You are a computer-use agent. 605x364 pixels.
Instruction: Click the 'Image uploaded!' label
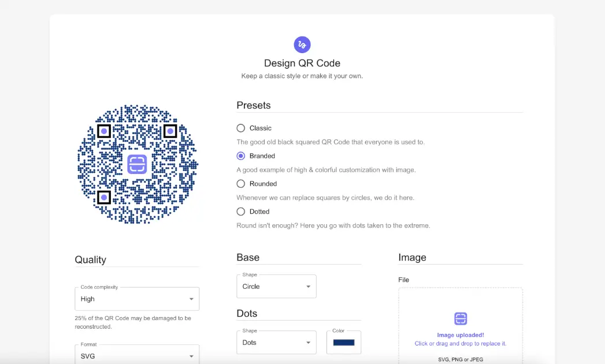[460, 335]
